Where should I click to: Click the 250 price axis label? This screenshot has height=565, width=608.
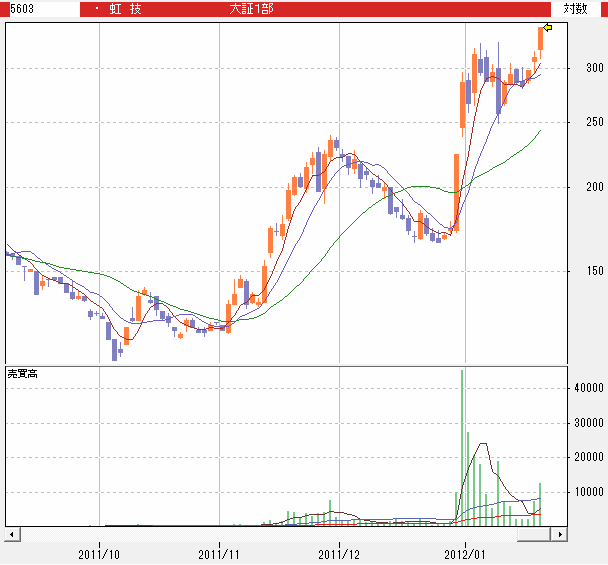595,122
